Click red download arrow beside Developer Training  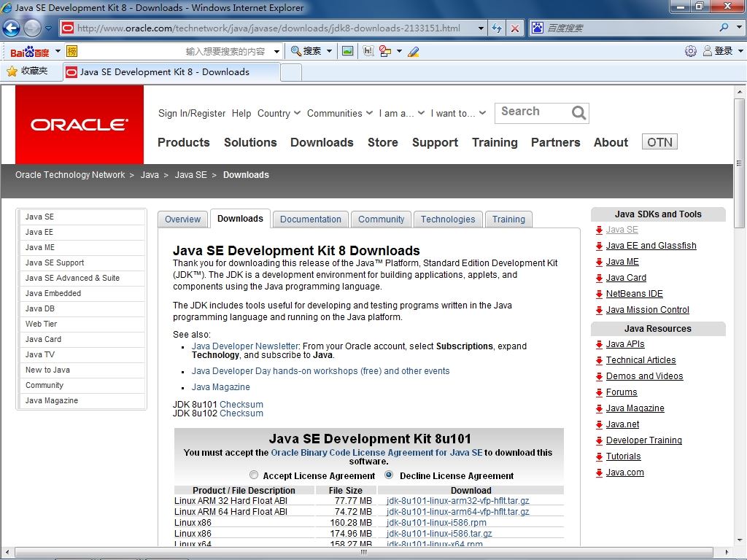600,441
